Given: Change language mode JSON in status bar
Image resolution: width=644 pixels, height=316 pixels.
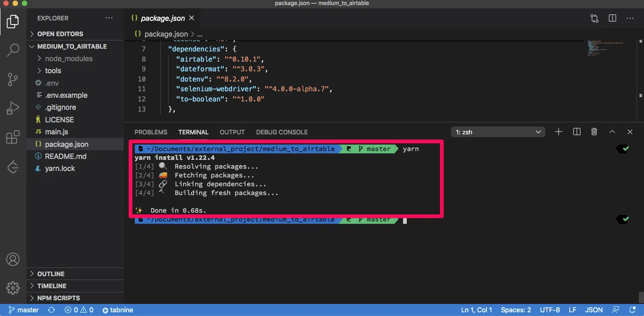Looking at the screenshot, I should [x=594, y=310].
